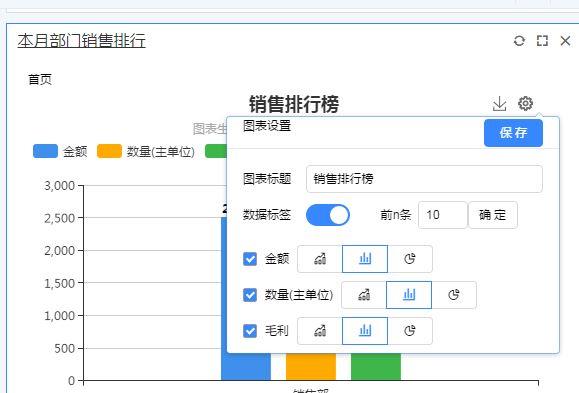Click the 3,000 y-axis label
579x393 pixels.
coord(59,186)
